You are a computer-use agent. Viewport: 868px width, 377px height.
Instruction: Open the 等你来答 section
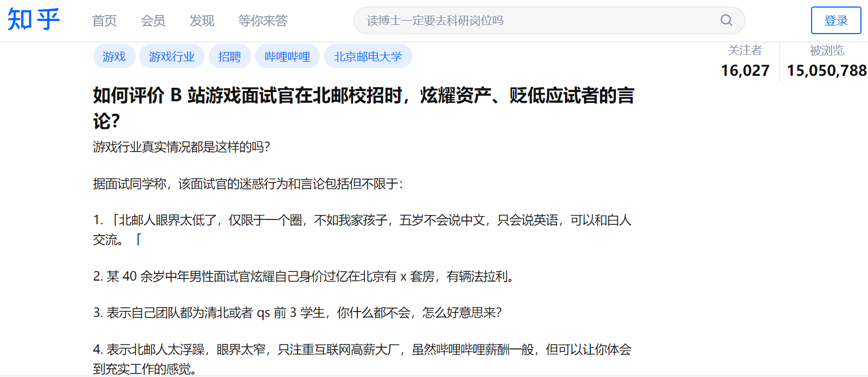tap(263, 21)
